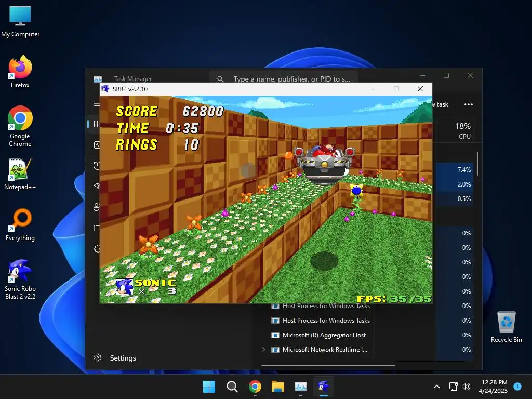
Task: Click the 7.4% CPU value
Action: 464,170
